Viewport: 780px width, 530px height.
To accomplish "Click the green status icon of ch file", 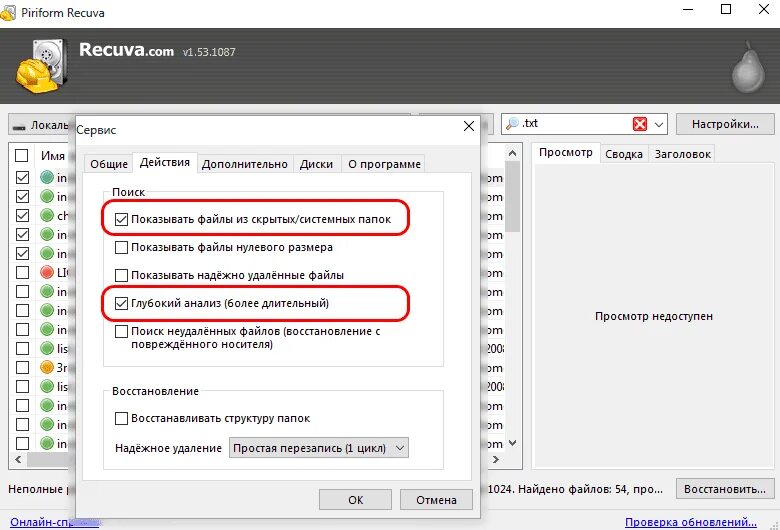I will click(x=47, y=215).
